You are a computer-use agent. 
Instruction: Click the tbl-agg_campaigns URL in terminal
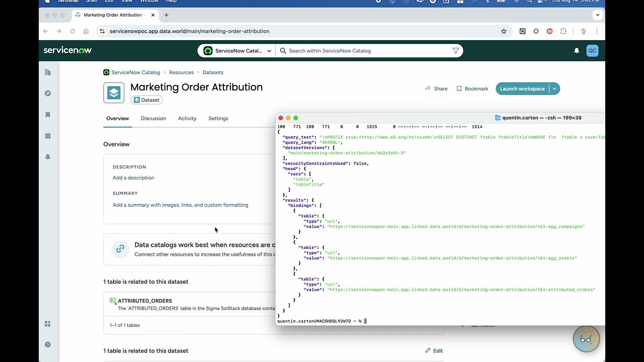(x=456, y=226)
